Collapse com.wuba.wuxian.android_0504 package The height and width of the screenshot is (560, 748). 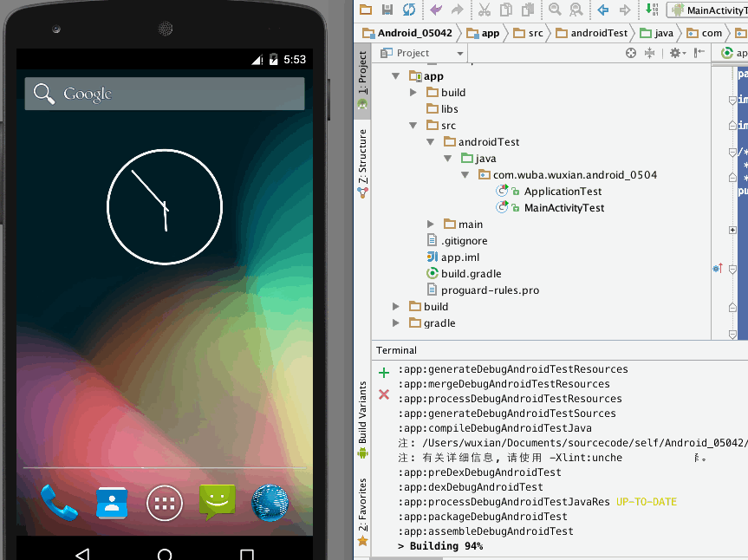465,174
